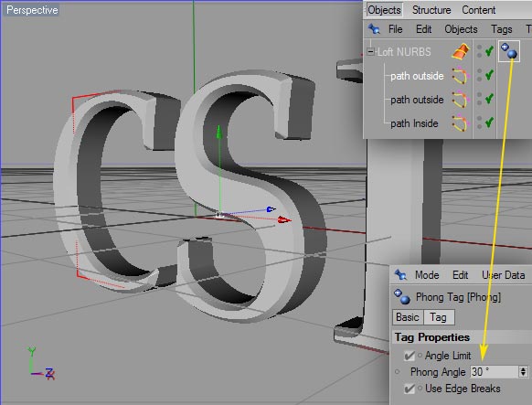The width and height of the screenshot is (532, 405).
Task: Select the Loft NURBS object
Action: coord(404,52)
